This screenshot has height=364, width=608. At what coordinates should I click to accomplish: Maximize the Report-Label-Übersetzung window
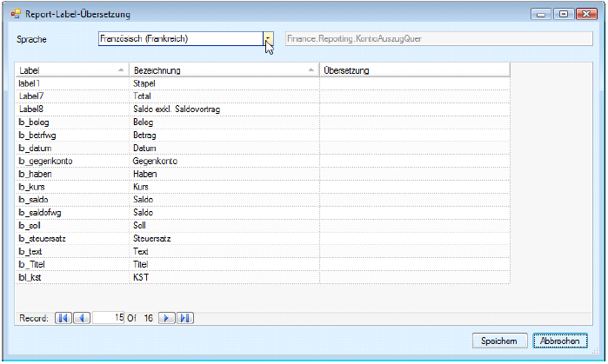click(x=564, y=14)
